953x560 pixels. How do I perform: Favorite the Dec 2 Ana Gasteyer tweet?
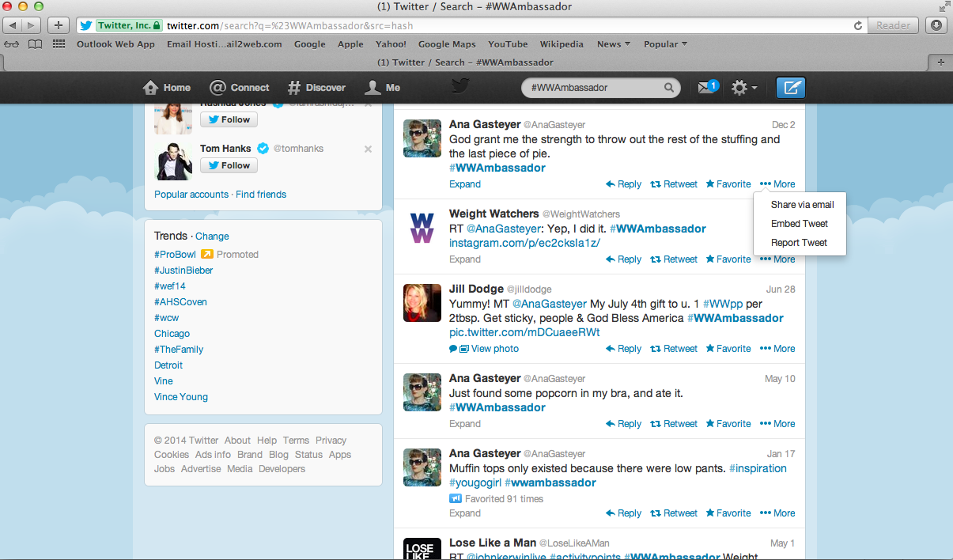pyautogui.click(x=728, y=184)
